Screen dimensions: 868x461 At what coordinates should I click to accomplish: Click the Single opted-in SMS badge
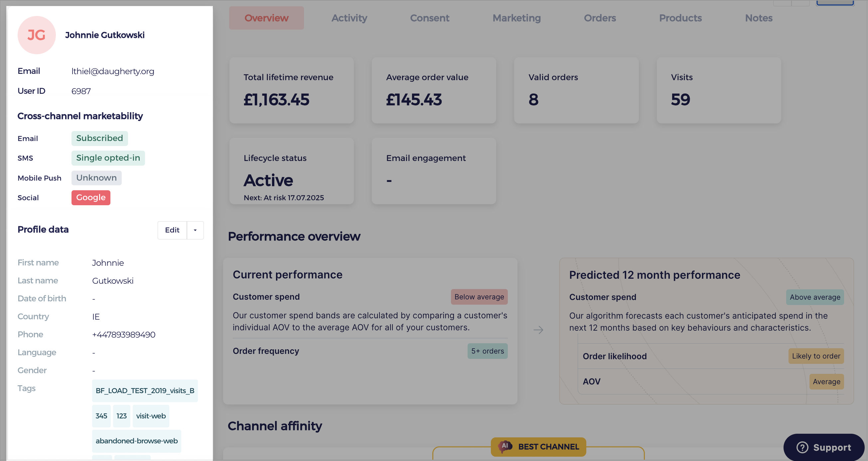pyautogui.click(x=108, y=158)
